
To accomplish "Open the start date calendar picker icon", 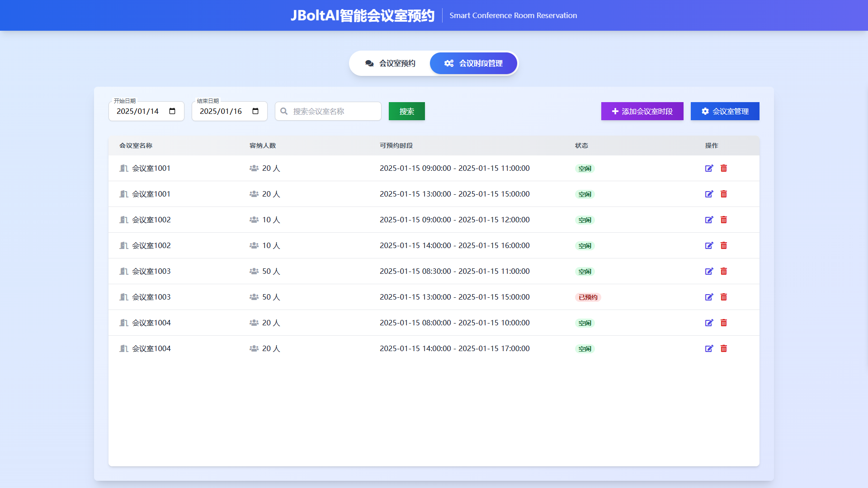I will [172, 111].
